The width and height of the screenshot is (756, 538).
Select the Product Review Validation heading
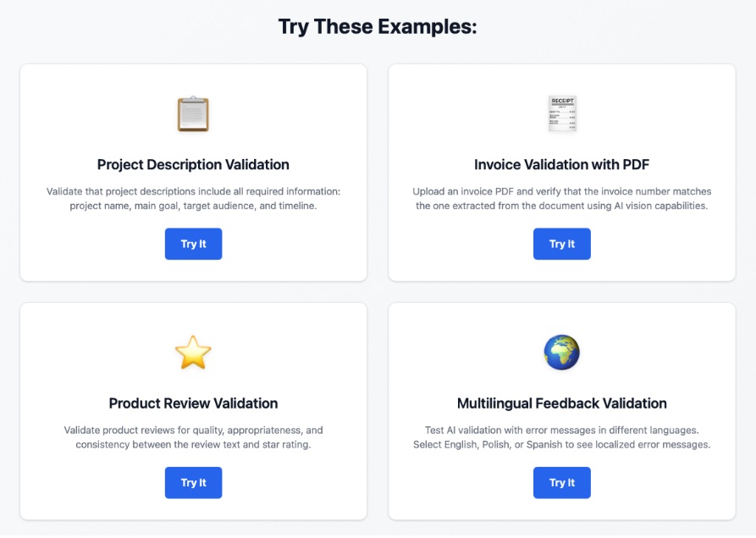[x=193, y=403]
